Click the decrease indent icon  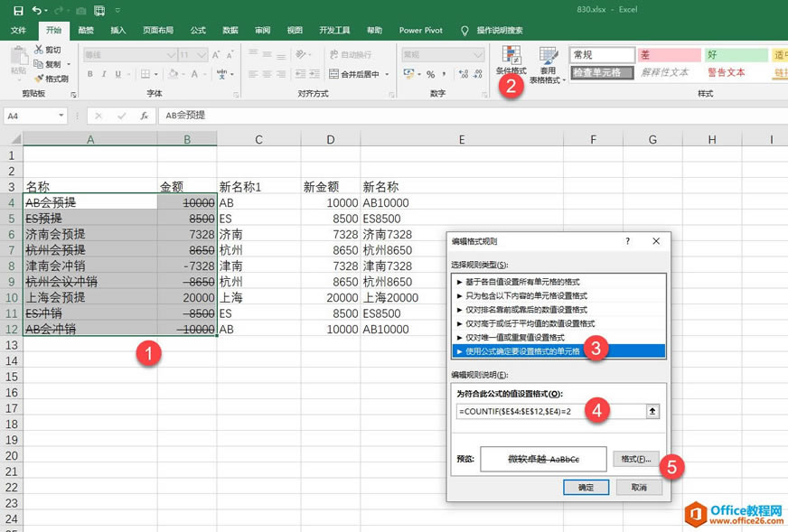tap(300, 74)
